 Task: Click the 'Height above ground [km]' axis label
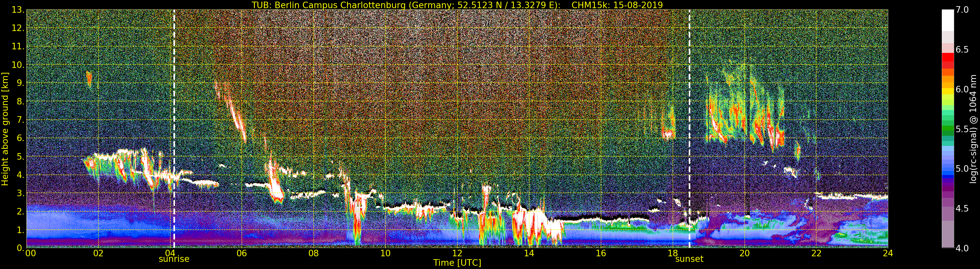5,129
